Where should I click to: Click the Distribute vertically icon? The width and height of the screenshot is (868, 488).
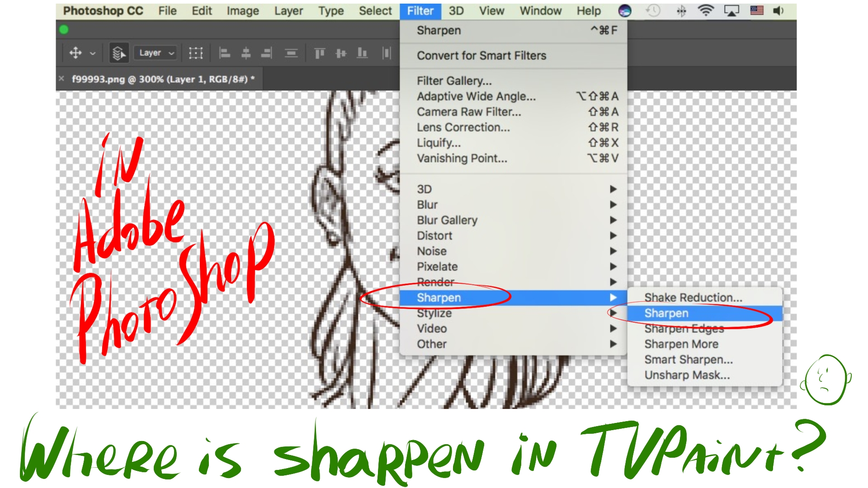click(x=291, y=53)
